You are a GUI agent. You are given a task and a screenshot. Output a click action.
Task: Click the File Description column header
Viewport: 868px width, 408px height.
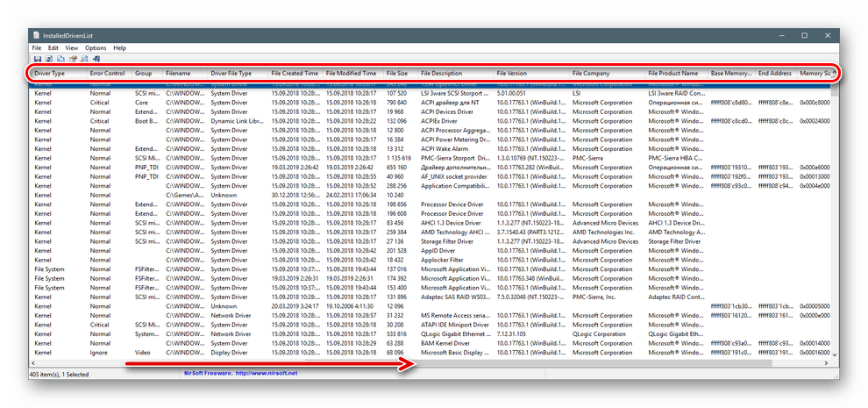456,73
